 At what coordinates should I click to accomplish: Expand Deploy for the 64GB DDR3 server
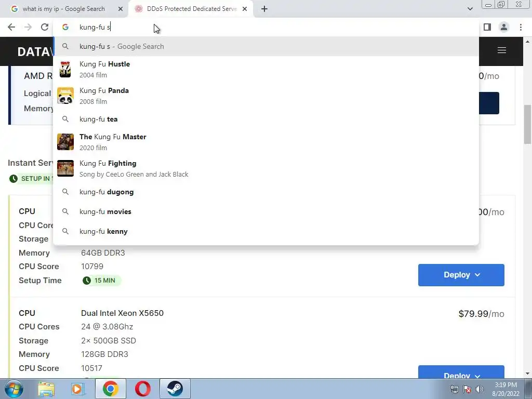coord(461,275)
